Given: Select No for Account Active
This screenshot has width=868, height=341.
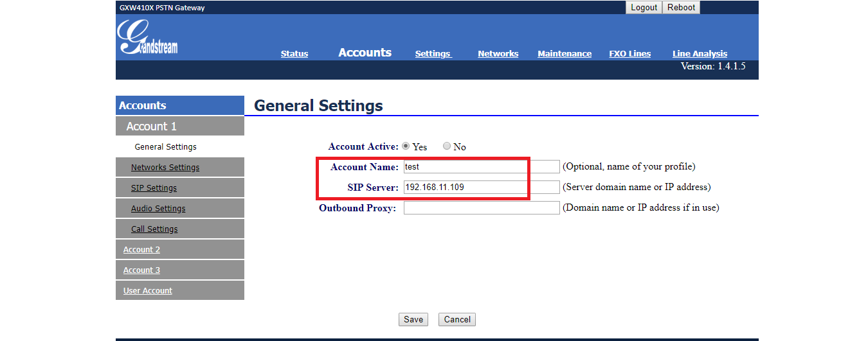Looking at the screenshot, I should 447,146.
